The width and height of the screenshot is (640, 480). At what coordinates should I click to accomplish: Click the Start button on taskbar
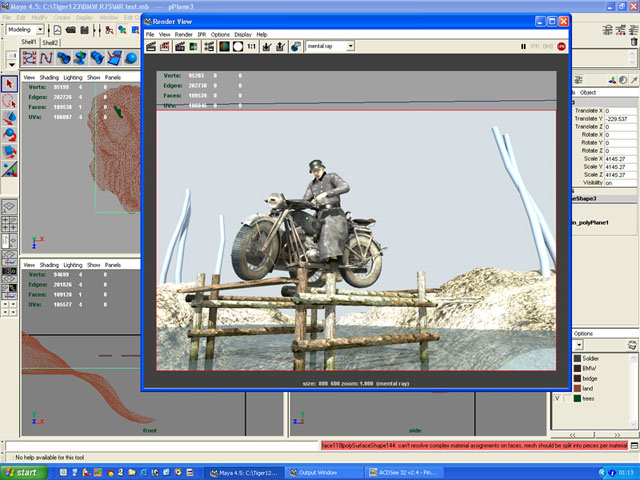tap(23, 473)
